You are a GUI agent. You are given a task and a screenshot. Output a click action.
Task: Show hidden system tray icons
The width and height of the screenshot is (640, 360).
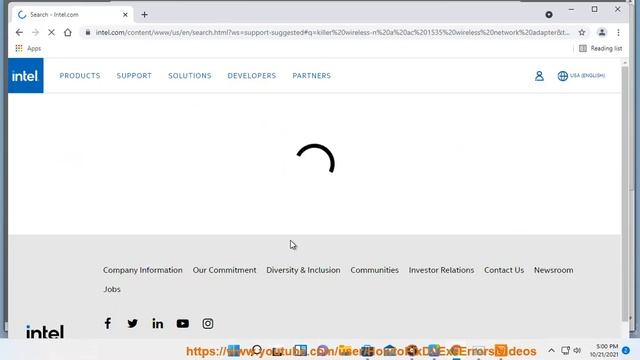coord(551,350)
